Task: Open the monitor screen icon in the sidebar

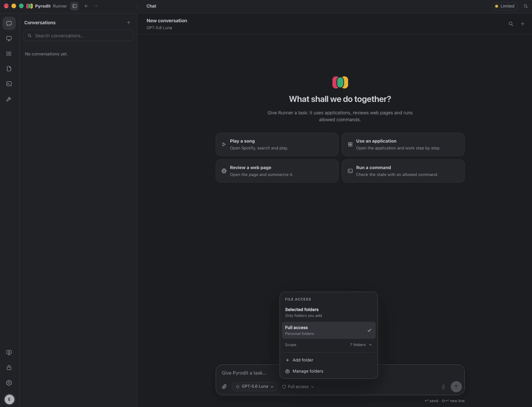Action: [x=9, y=38]
